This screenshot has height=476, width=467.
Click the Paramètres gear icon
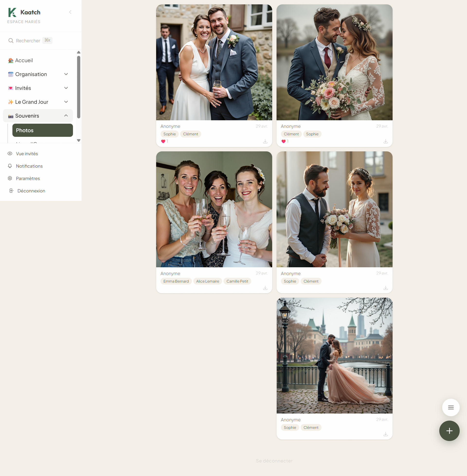coord(10,178)
